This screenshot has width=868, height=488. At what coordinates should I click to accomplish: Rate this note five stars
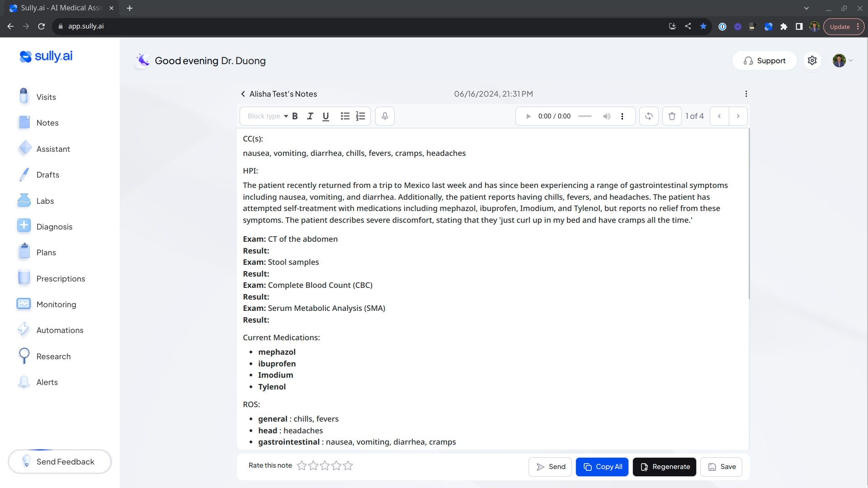click(x=348, y=466)
